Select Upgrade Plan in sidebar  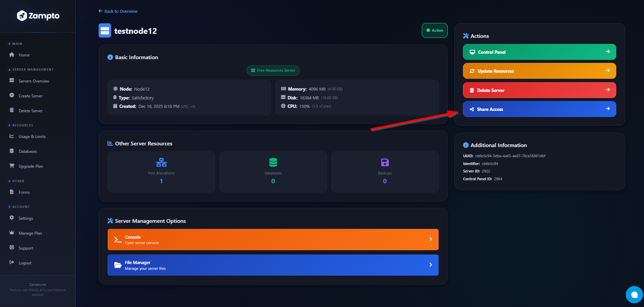[31, 166]
